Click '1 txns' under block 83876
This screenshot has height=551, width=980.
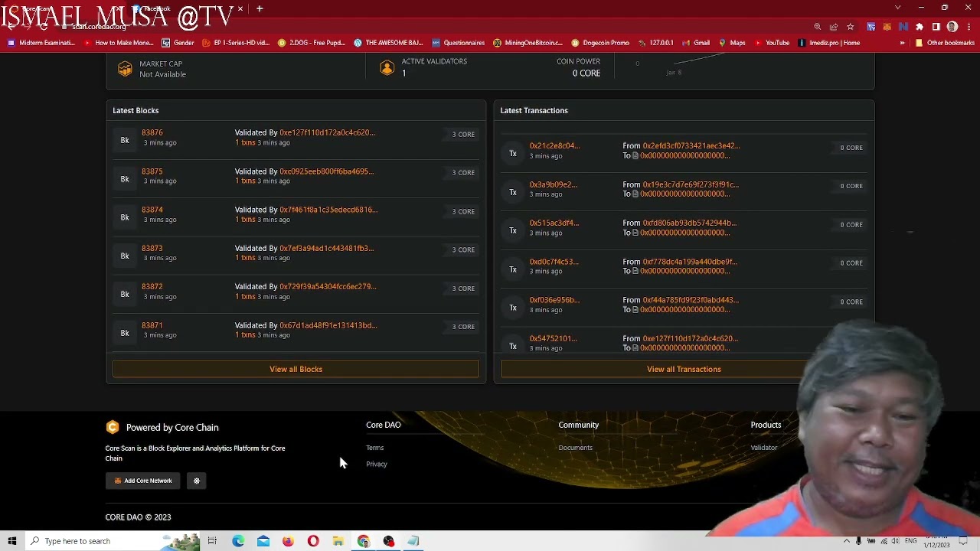pyautogui.click(x=245, y=142)
